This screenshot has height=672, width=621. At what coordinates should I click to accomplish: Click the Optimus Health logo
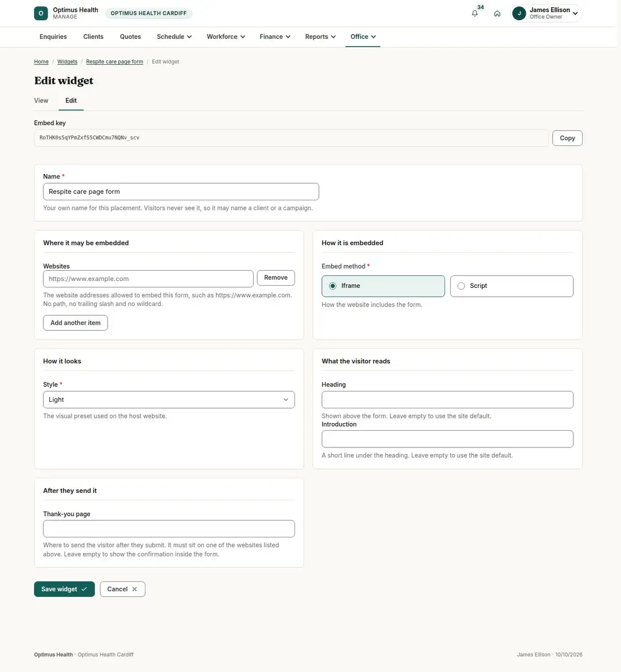41,13
